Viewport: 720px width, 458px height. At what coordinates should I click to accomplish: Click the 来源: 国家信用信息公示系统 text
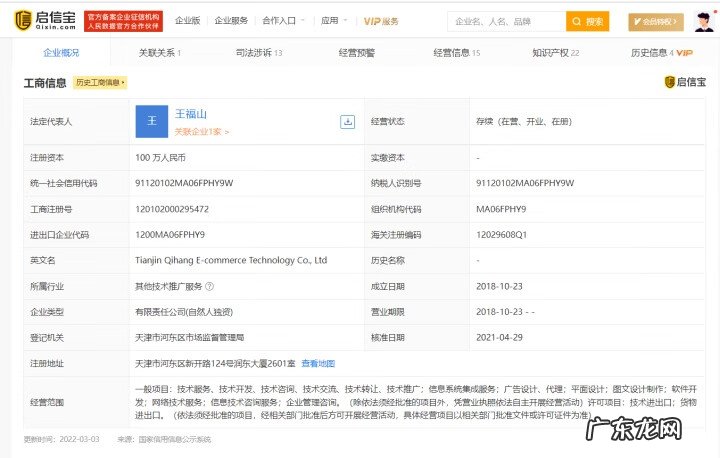pos(164,439)
